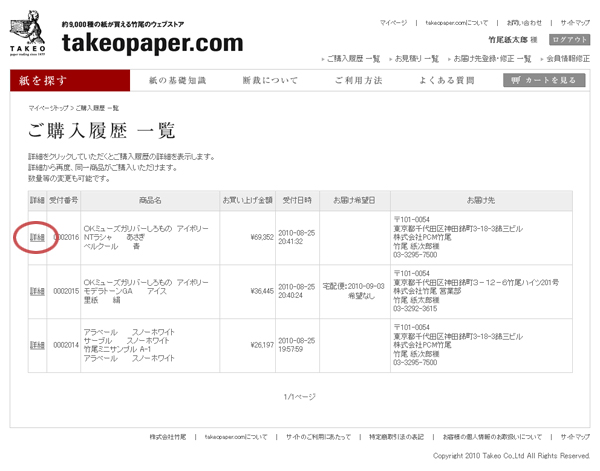Open the 紙の基礎知識 menu item
This screenshot has width=600, height=471.
[177, 80]
